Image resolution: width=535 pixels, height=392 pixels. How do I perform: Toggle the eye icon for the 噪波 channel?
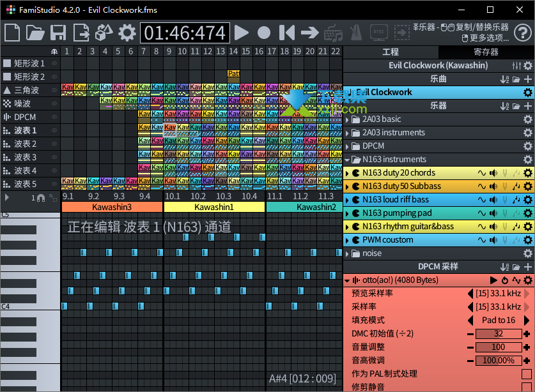tap(54, 103)
